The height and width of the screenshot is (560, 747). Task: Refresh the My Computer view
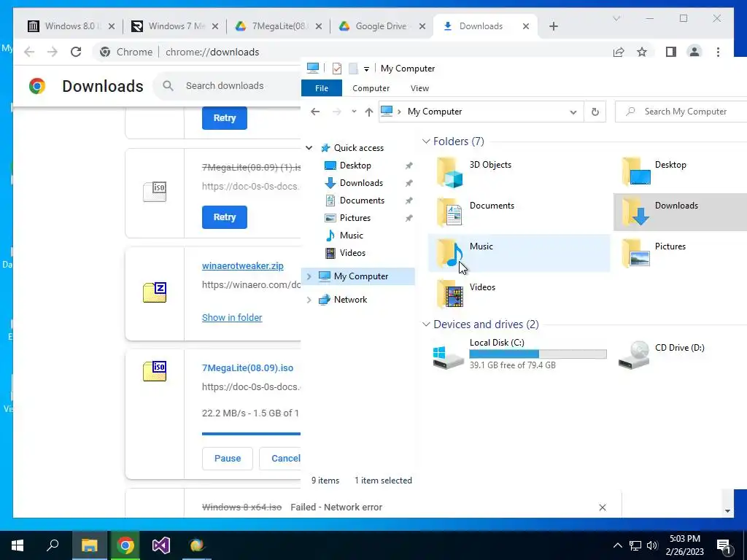[x=595, y=112]
